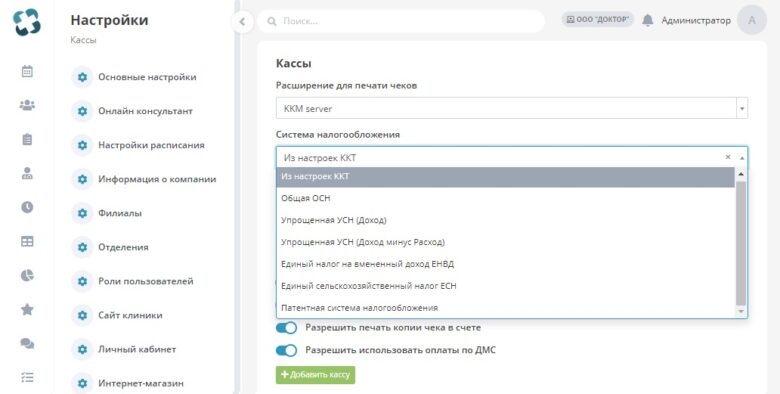Screen dimensions: 780x394
Task: Open the calendar section in sidebar
Action: (27, 71)
